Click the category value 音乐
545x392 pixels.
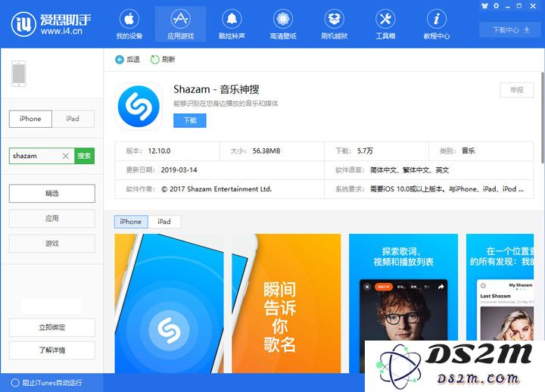[469, 151]
